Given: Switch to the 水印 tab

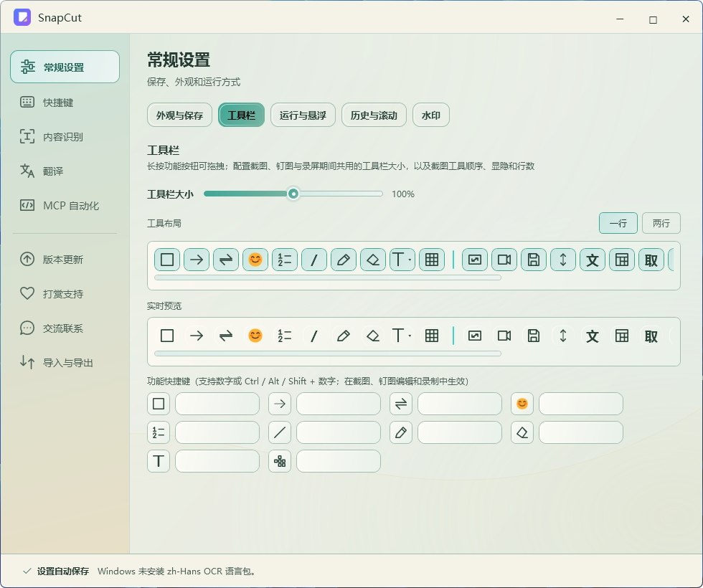Looking at the screenshot, I should pos(431,115).
